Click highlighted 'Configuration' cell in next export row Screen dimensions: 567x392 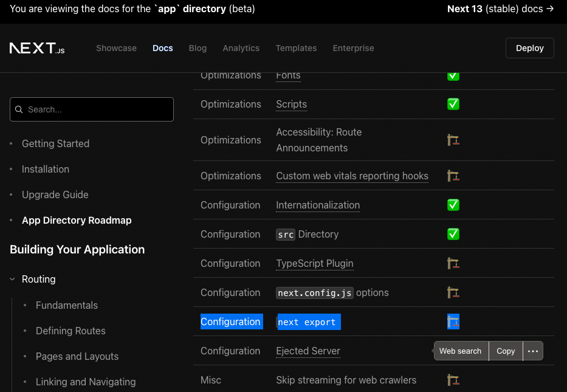click(230, 322)
